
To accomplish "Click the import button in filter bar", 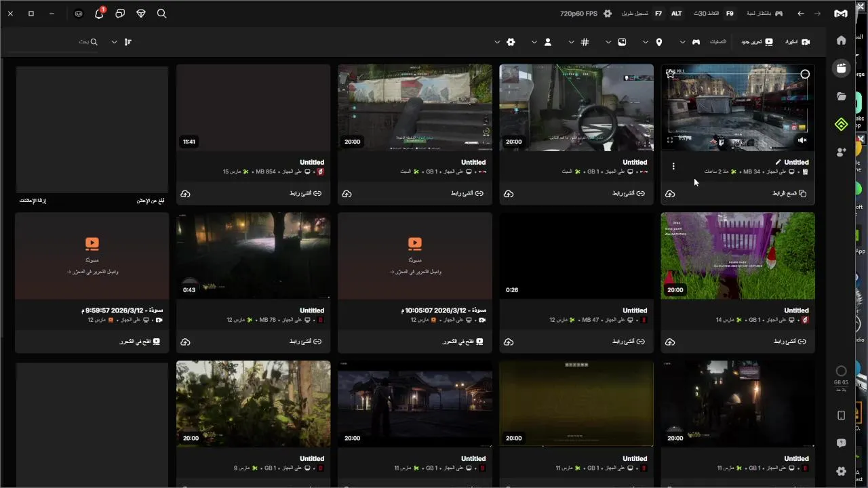I will coord(797,42).
